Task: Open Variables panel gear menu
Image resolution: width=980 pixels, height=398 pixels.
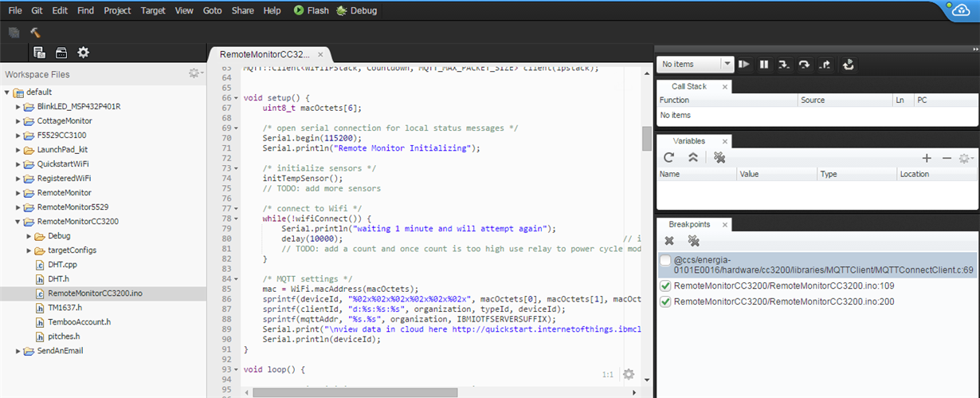Action: 966,158
